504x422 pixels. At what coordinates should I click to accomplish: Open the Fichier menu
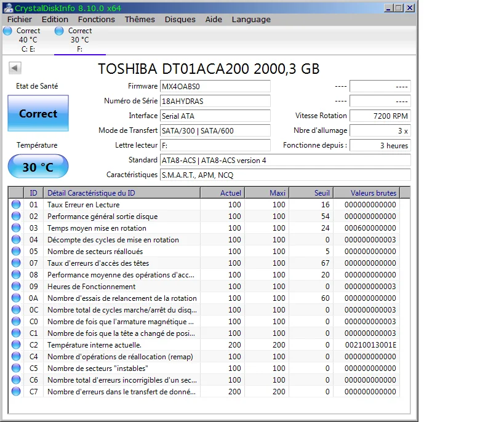(20, 19)
